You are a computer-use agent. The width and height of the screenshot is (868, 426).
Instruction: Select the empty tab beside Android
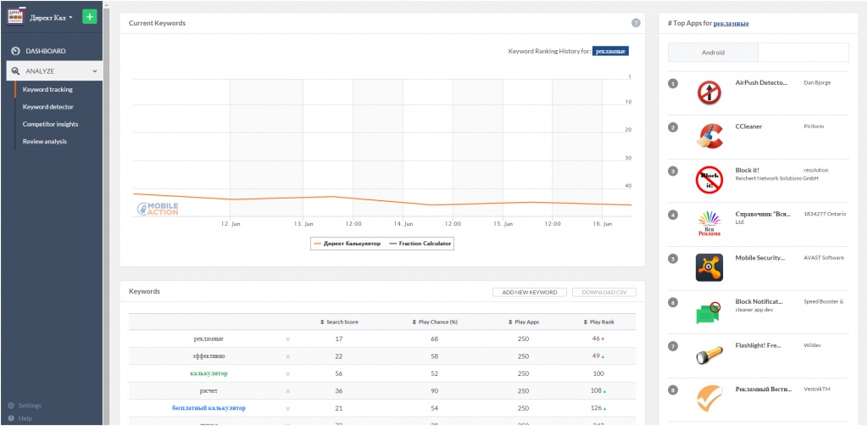[x=804, y=53]
